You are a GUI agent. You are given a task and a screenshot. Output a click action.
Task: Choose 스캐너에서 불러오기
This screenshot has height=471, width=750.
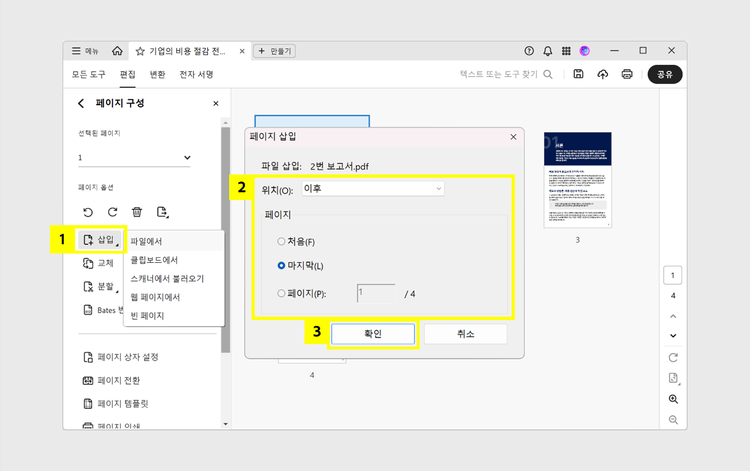(174, 279)
